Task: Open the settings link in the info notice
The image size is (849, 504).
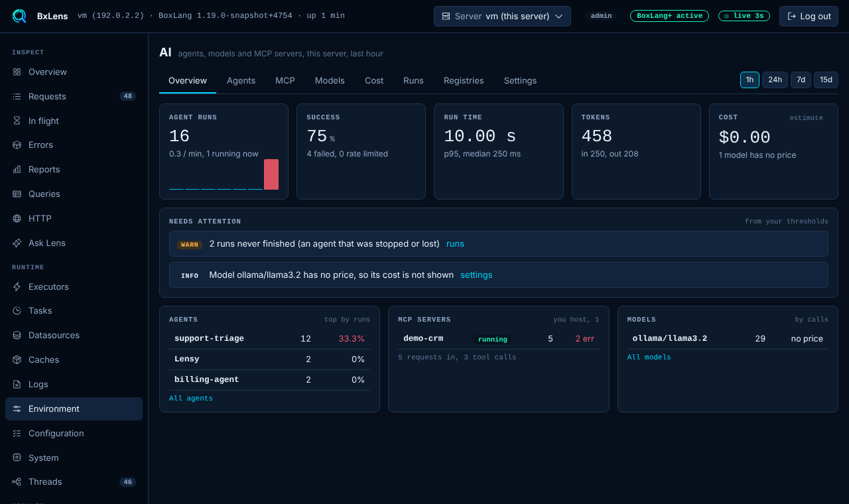Action: 476,275
